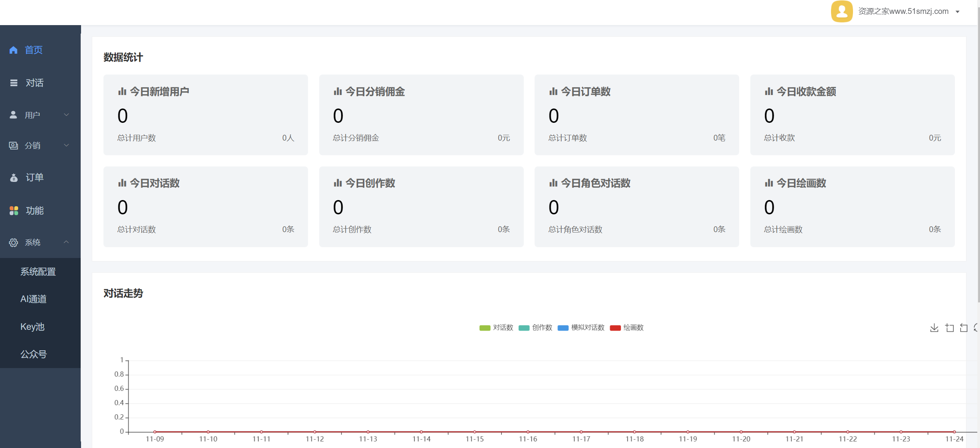
Task: Click the 总计绘画数 label
Action: [x=783, y=229]
